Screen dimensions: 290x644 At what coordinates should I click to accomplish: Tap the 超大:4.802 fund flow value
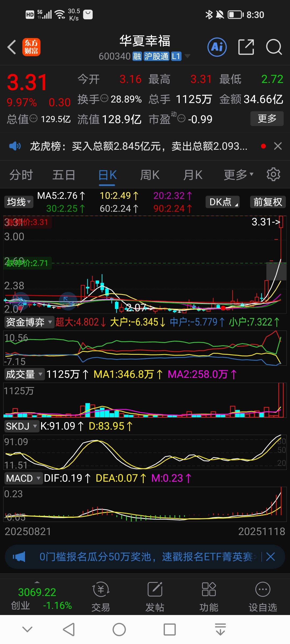pyautogui.click(x=81, y=322)
